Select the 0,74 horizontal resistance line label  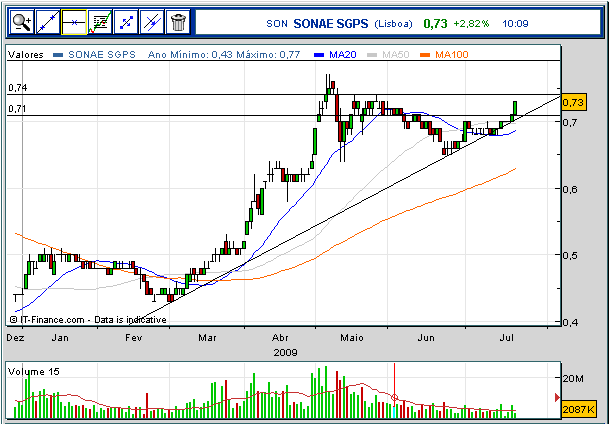[18, 88]
